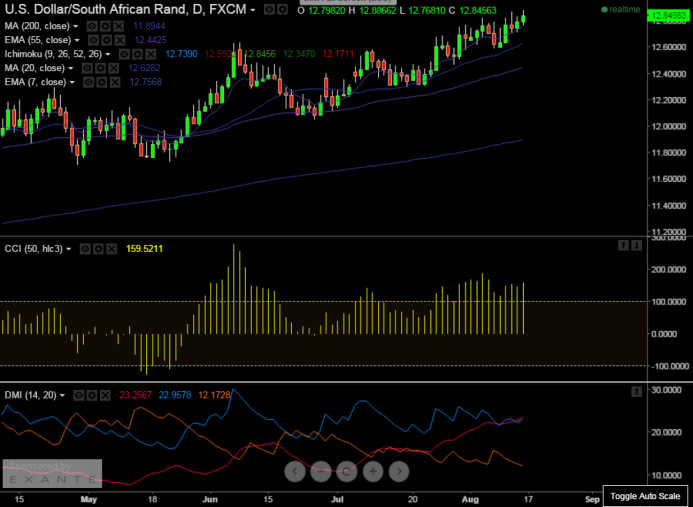Expand the U.S. Dollar/South African Rand title dropdown

(253, 10)
